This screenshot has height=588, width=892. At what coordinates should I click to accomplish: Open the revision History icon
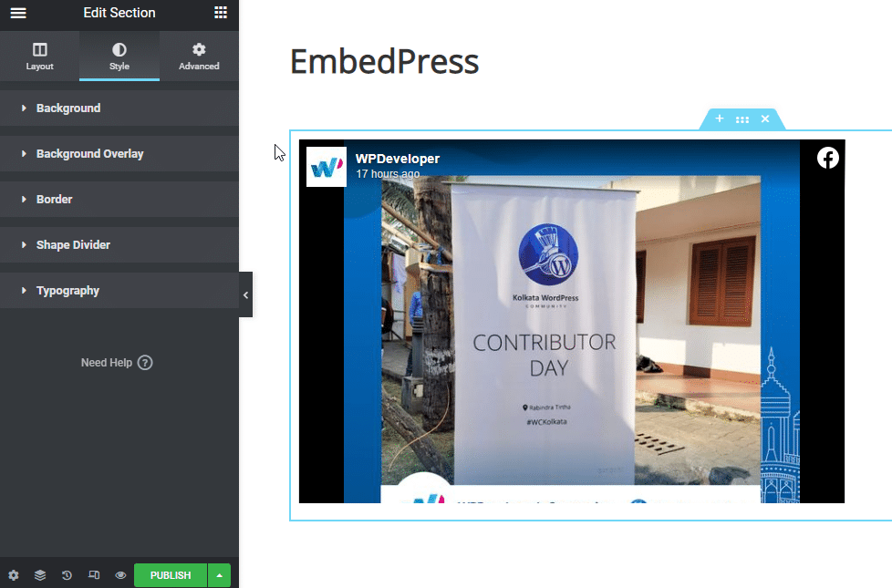67,575
